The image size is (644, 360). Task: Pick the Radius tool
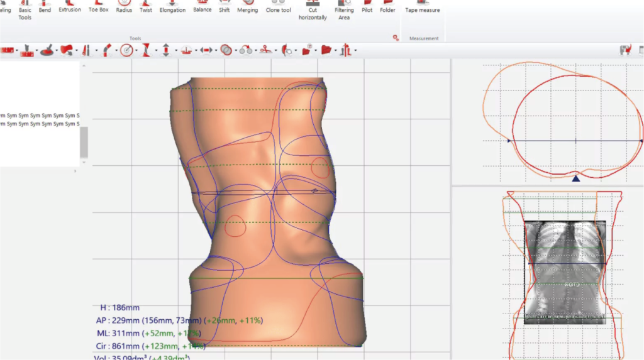coord(124,7)
